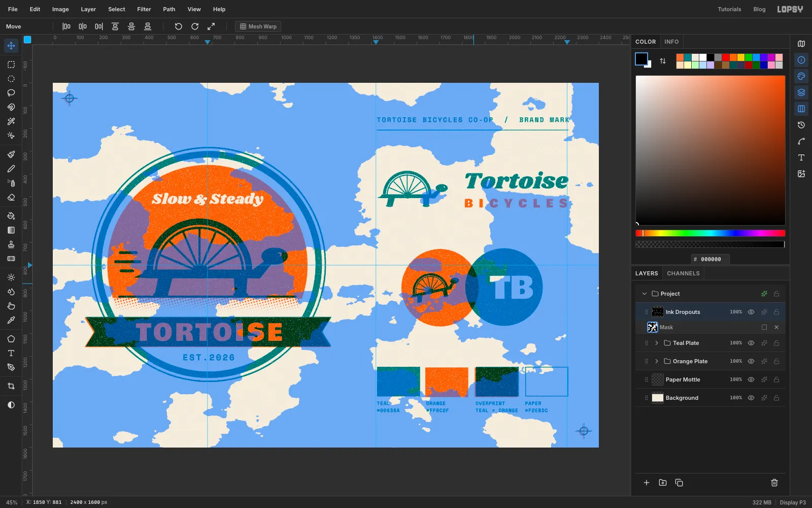812x508 pixels.
Task: Delete layer with the trash icon
Action: tap(774, 483)
